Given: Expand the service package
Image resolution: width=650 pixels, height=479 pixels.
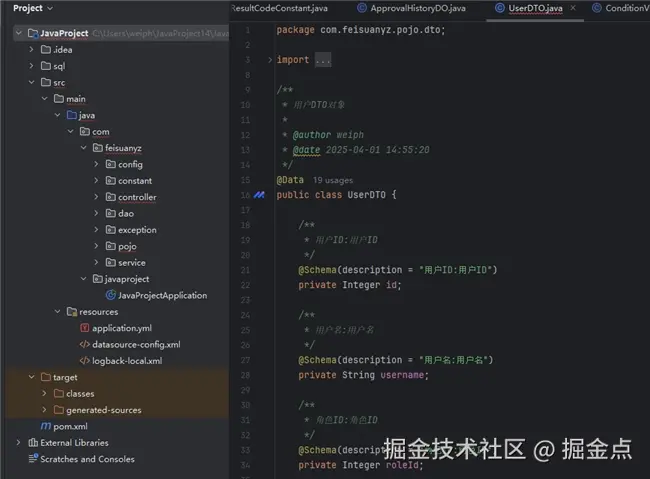Looking at the screenshot, I should point(96,262).
